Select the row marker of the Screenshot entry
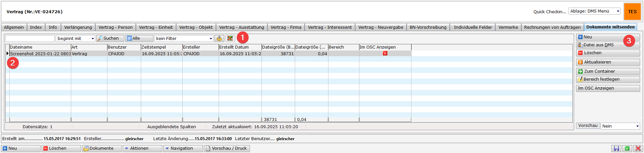 coord(7,54)
